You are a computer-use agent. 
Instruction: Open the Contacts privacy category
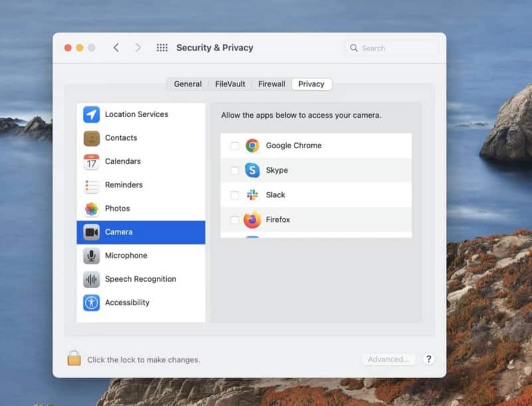120,138
